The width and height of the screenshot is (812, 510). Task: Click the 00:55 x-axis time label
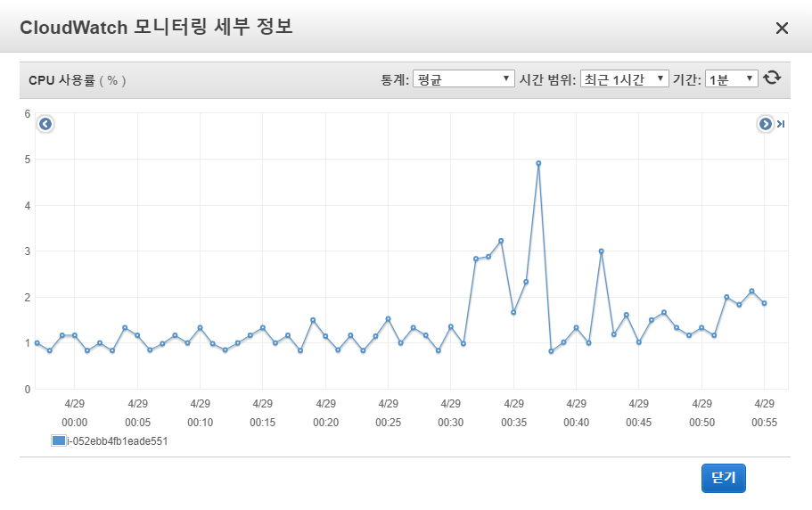(x=765, y=423)
